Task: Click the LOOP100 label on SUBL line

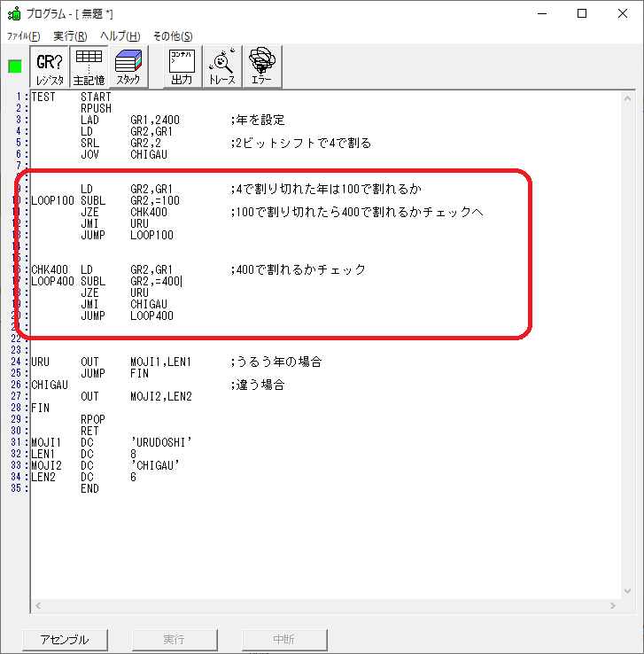Action: (52, 200)
